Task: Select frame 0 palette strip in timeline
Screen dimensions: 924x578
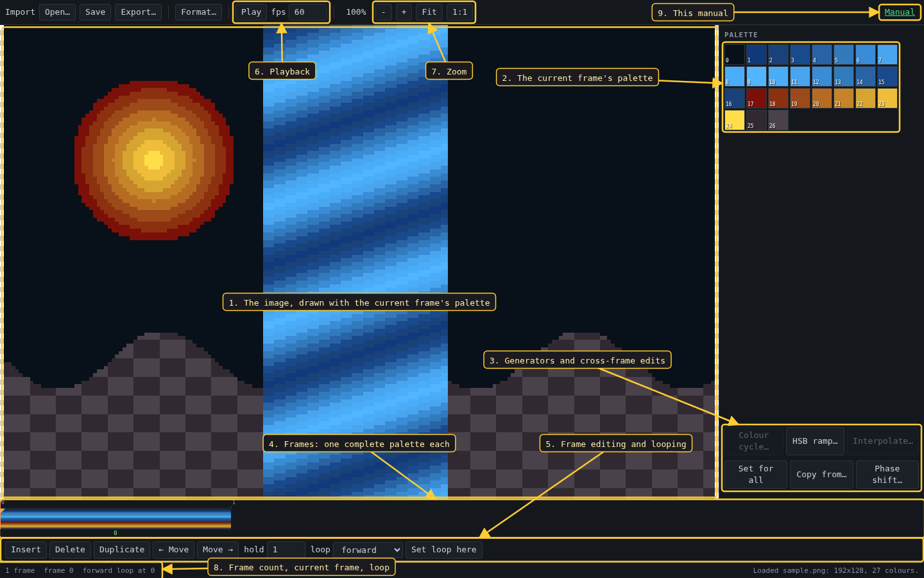Action: 116,519
